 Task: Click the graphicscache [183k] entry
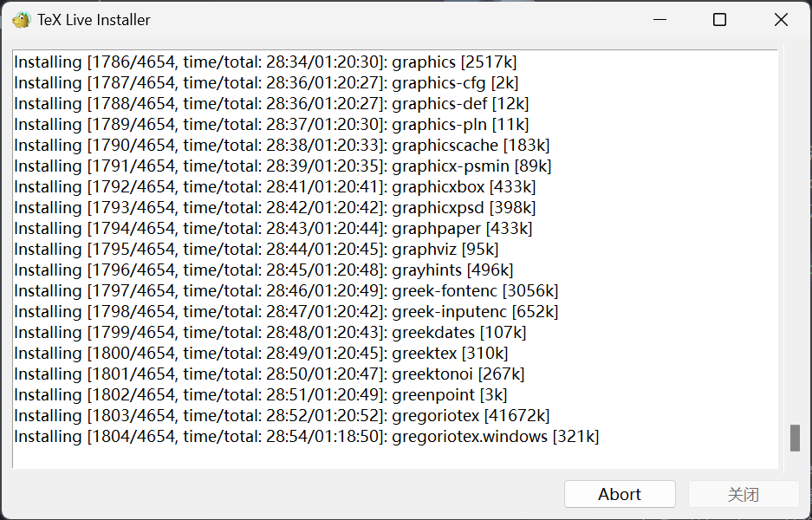click(x=282, y=146)
